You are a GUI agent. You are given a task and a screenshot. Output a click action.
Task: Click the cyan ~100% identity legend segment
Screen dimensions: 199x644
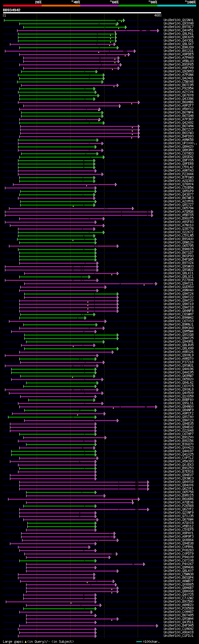[177, 5]
